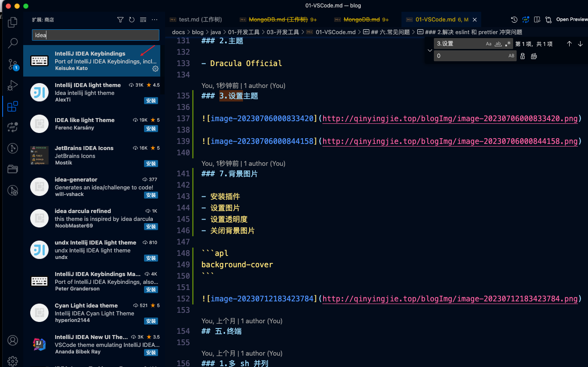Replace all matches
Screen dimensions: 588x367
534,56
